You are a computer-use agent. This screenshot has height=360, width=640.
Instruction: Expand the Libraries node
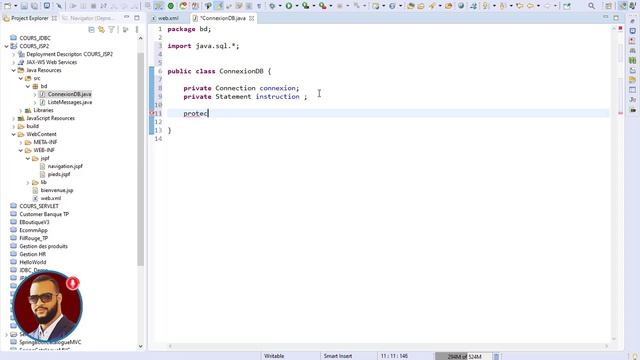tap(20, 110)
